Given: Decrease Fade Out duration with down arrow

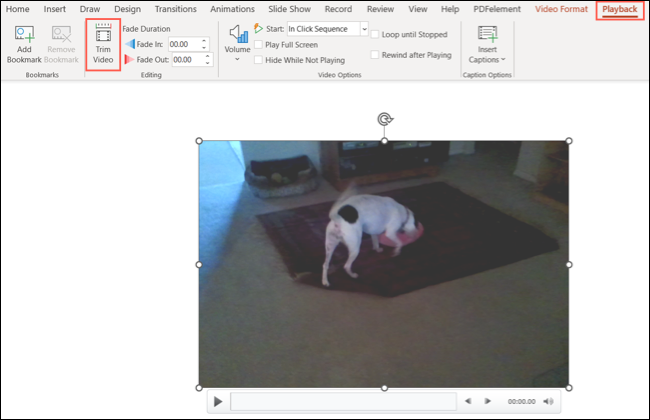Looking at the screenshot, I should coord(207,63).
